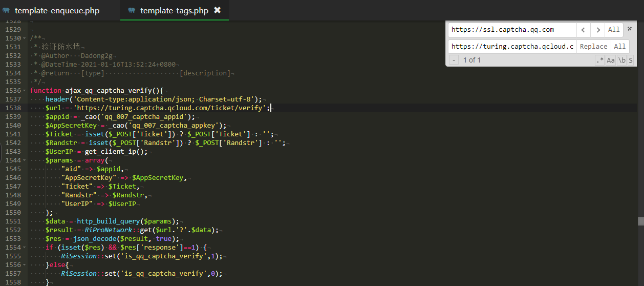644x286 pixels.
Task: Click the 'qq_007_captcha_appid' string
Action: tap(144, 117)
